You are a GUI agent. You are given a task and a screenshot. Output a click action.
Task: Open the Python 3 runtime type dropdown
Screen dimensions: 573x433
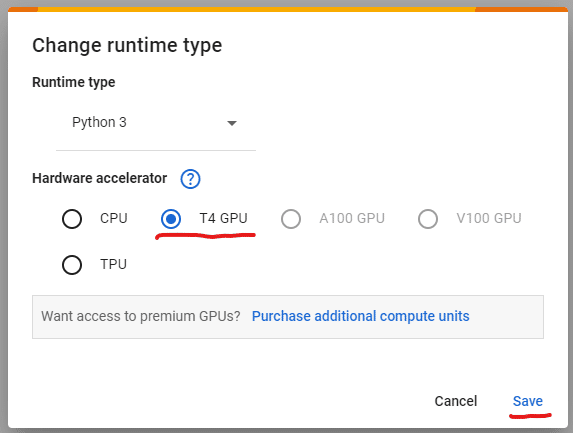(156, 123)
